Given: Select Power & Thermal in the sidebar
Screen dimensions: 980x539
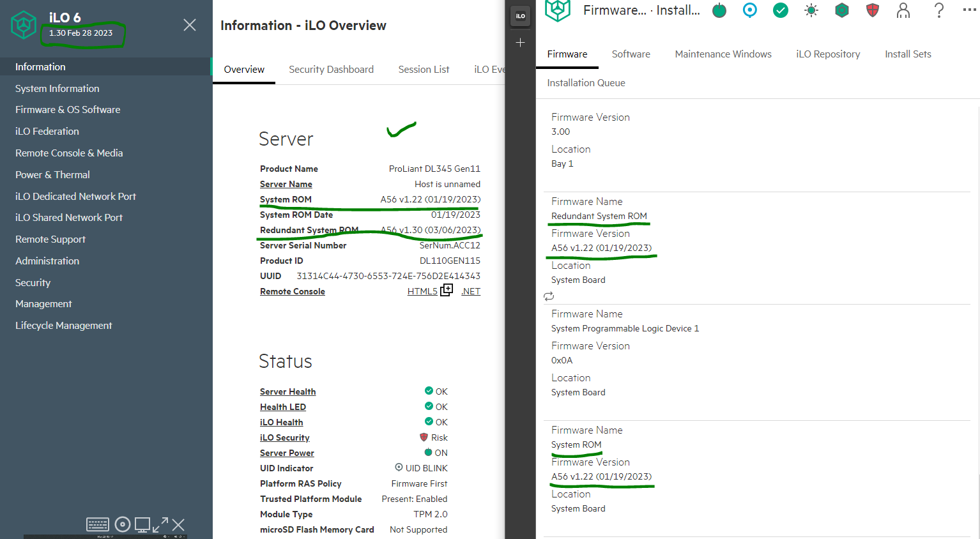Looking at the screenshot, I should pos(52,174).
